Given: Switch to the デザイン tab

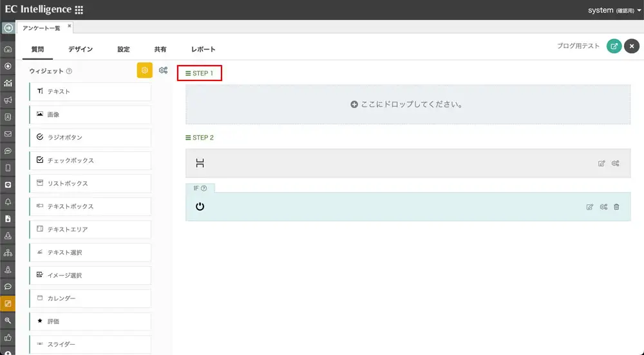Looking at the screenshot, I should point(80,50).
